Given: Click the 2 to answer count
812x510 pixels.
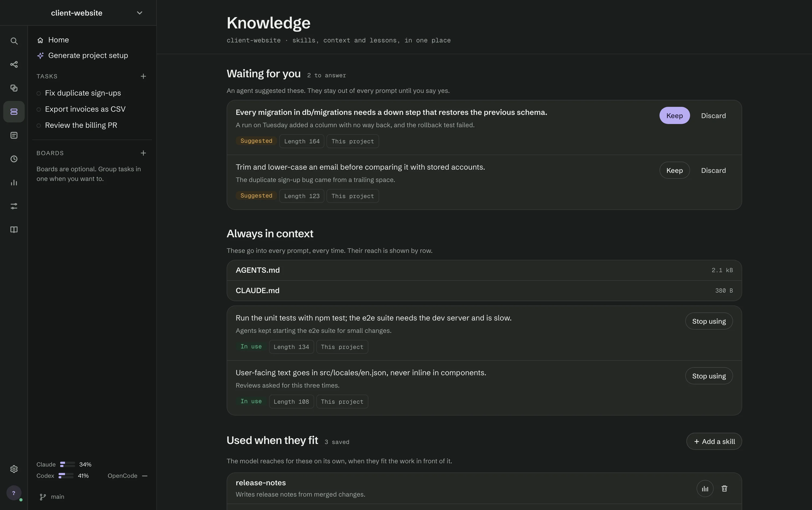Looking at the screenshot, I should [x=327, y=75].
